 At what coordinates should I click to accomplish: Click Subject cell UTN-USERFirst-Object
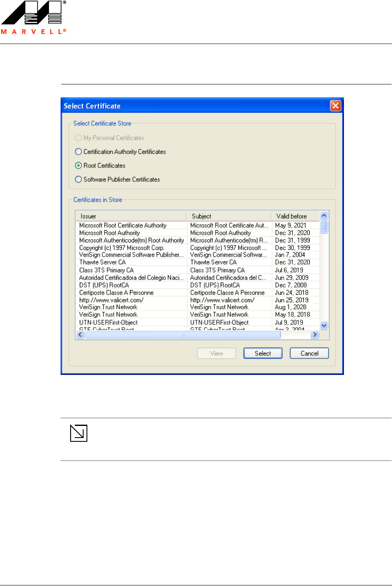click(x=219, y=322)
